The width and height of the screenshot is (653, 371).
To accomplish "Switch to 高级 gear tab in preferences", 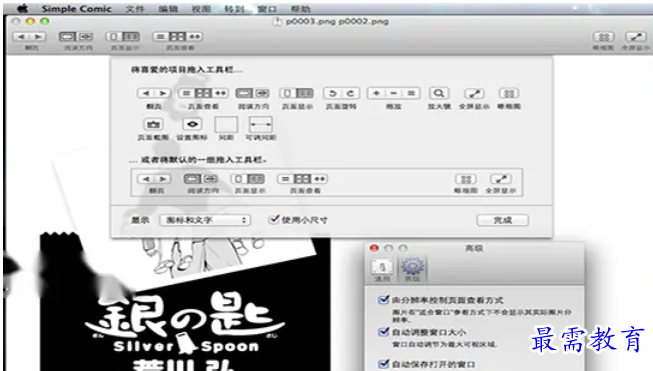I will (x=412, y=270).
